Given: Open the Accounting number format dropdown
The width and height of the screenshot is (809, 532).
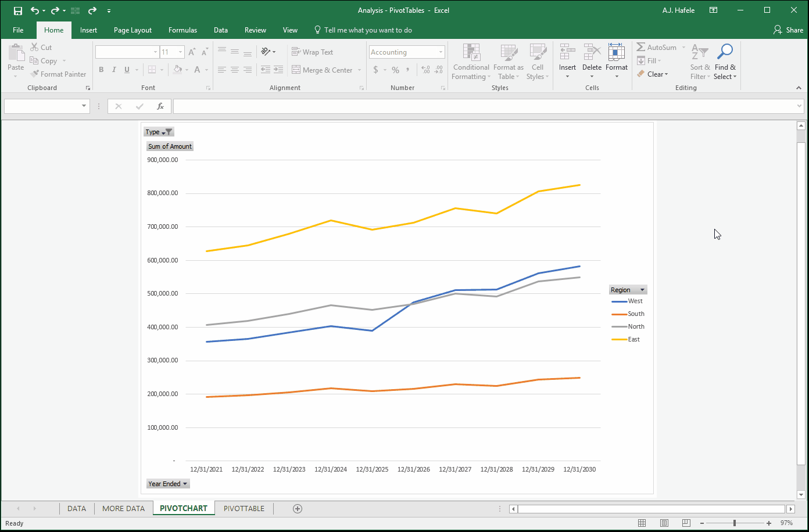Looking at the screenshot, I should (441, 52).
